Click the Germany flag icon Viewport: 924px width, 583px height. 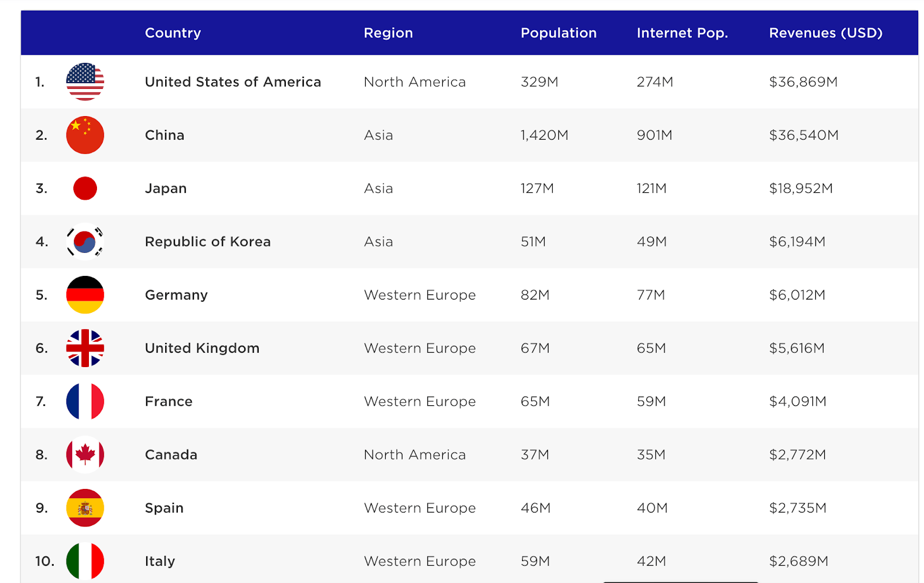point(85,295)
